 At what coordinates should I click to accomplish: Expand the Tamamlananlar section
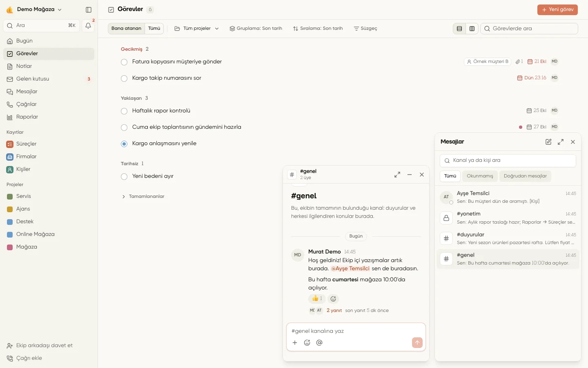(143, 197)
